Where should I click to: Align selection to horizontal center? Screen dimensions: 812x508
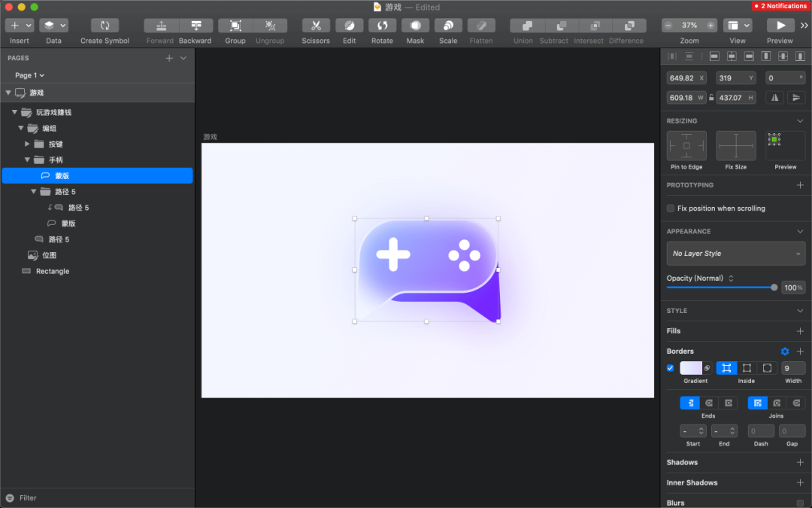coord(732,56)
